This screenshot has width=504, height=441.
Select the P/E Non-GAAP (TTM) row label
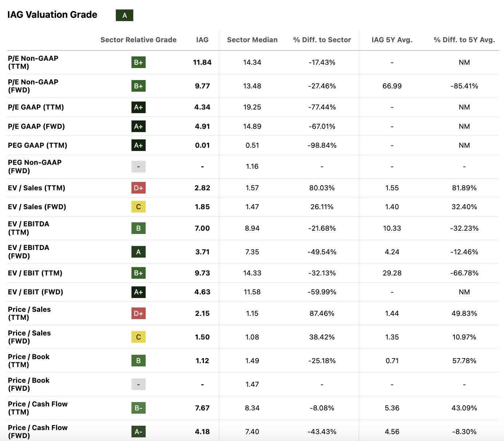pos(33,62)
